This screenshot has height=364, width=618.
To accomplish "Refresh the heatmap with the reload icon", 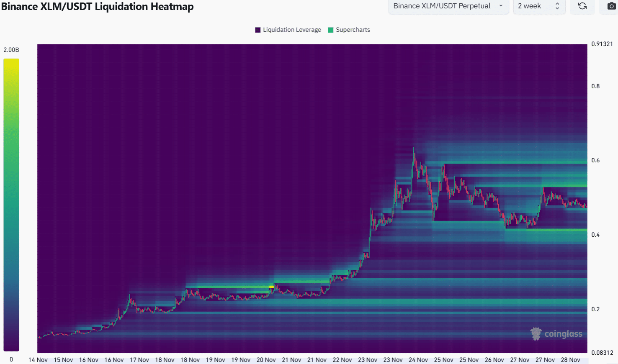I will click(582, 6).
